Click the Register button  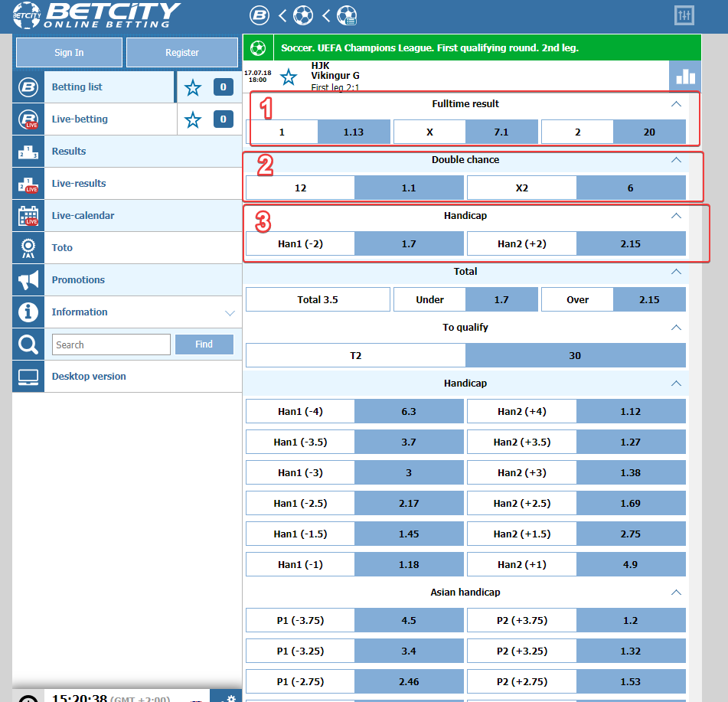tap(182, 53)
